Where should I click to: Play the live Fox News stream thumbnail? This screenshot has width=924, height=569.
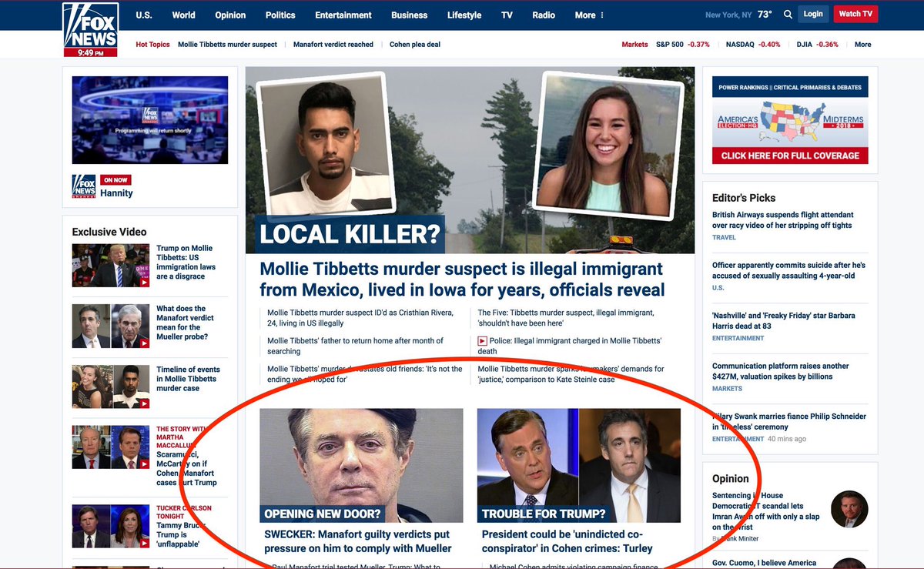click(150, 120)
